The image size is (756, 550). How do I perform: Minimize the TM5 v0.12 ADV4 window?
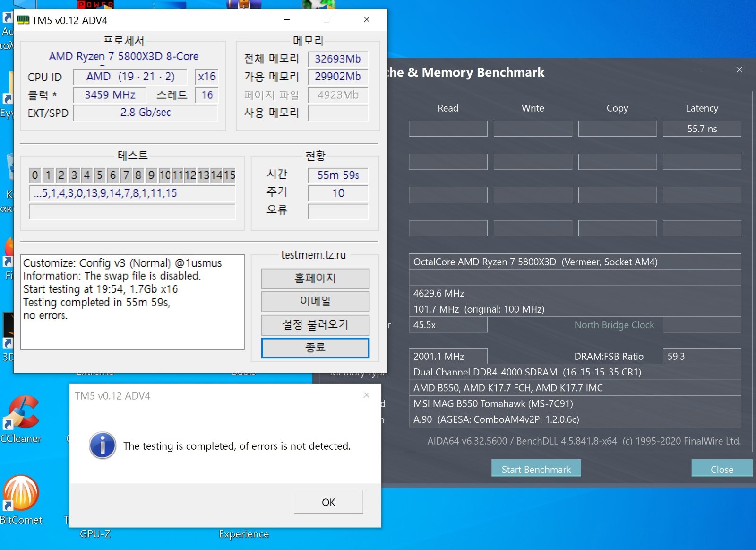[x=286, y=19]
